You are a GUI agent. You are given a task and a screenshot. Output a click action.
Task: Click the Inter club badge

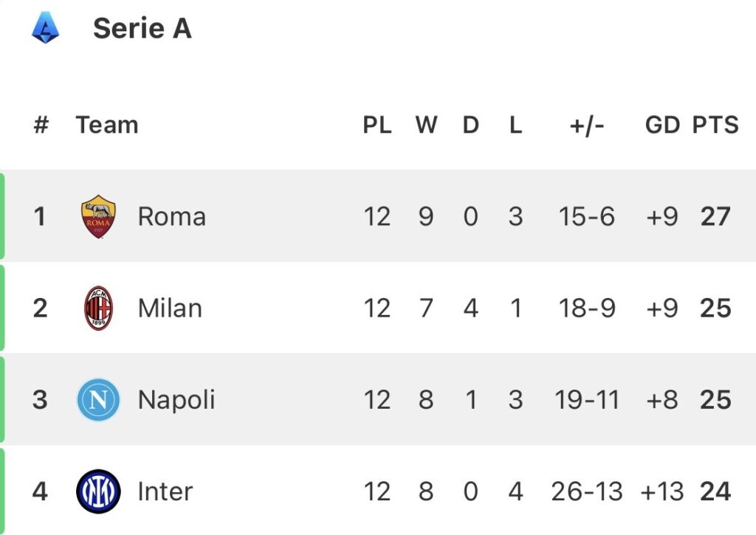pyautogui.click(x=98, y=491)
